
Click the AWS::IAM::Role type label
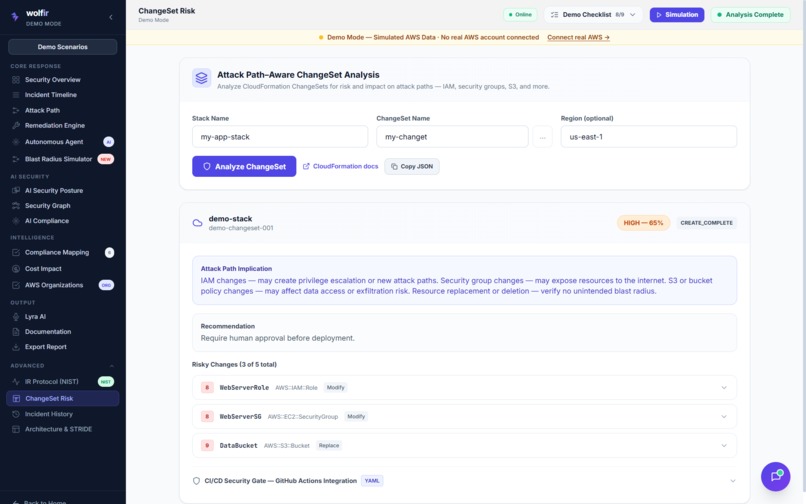(x=296, y=388)
